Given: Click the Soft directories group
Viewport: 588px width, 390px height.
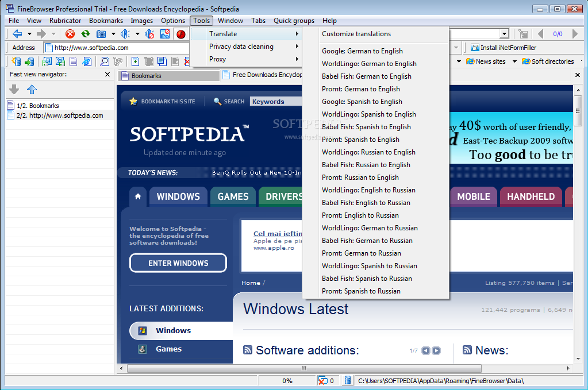Looking at the screenshot, I should 548,61.
